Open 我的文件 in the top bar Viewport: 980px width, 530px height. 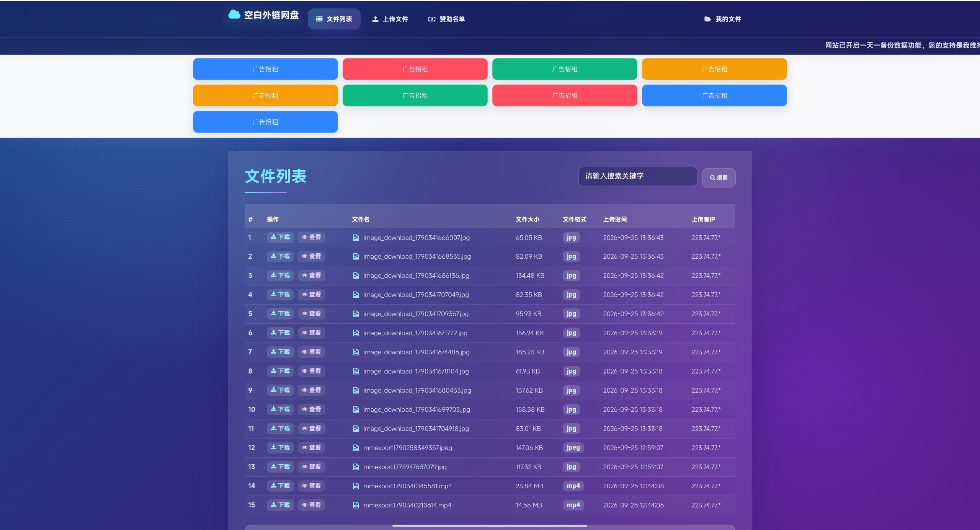point(723,19)
